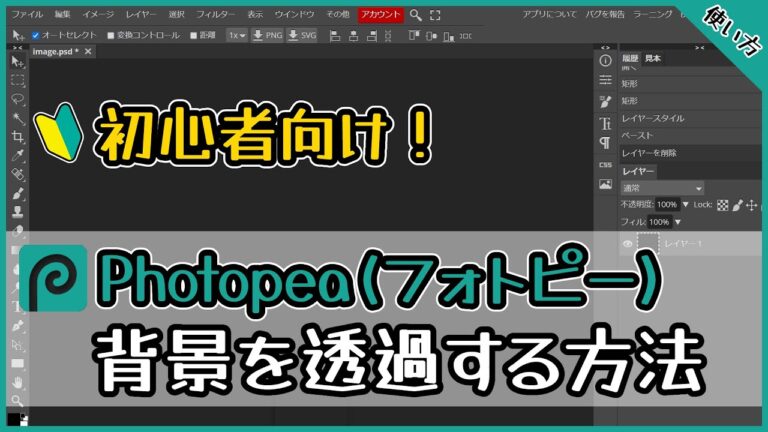
Task: Open the ラーニング link
Action: pyautogui.click(x=652, y=15)
